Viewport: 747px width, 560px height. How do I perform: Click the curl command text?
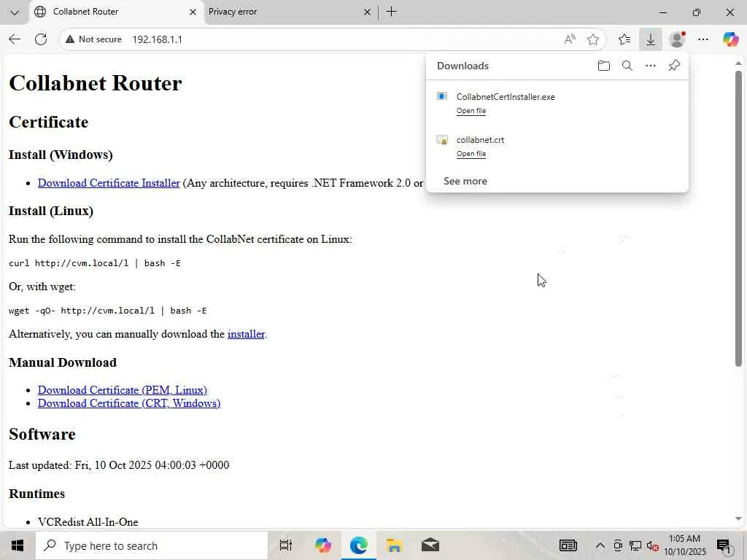pyautogui.click(x=94, y=262)
